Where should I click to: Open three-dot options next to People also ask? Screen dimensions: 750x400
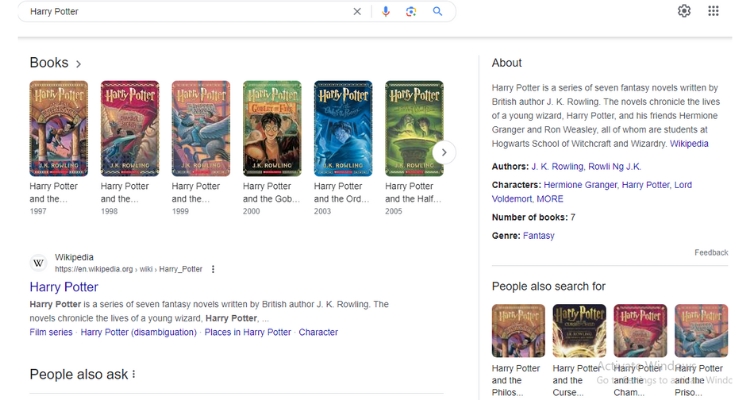pos(134,374)
